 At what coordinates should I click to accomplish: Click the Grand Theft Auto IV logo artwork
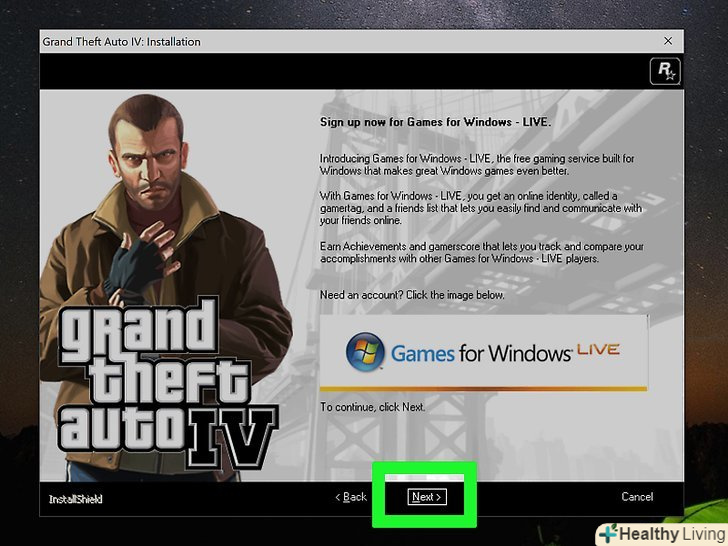click(x=167, y=383)
